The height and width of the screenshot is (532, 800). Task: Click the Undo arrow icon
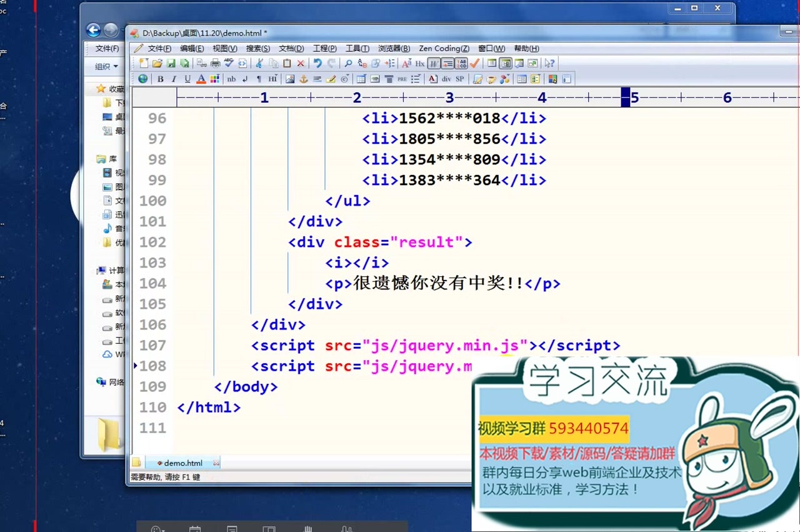pos(317,63)
